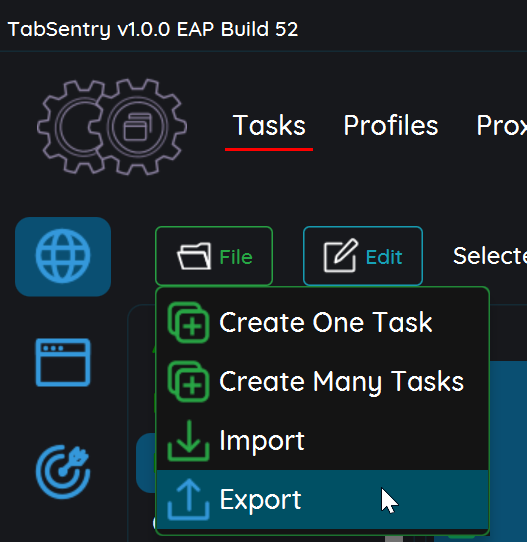Click the blue upload arrow Export icon

coord(188,499)
